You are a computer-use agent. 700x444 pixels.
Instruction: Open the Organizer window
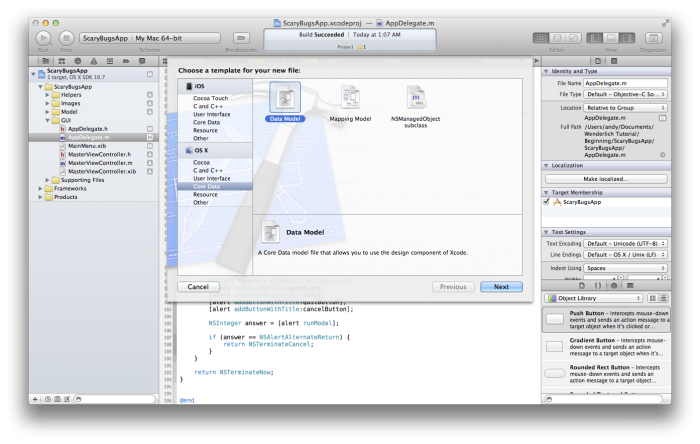tap(653, 38)
